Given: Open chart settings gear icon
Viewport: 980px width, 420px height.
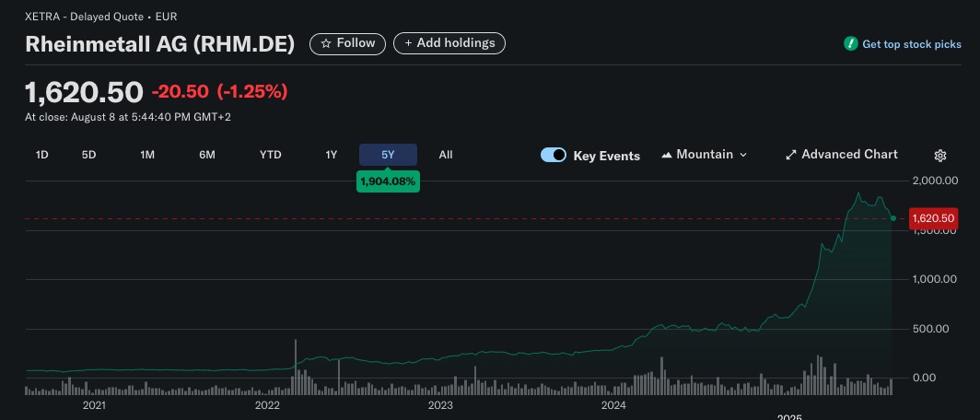Looking at the screenshot, I should 940,156.
